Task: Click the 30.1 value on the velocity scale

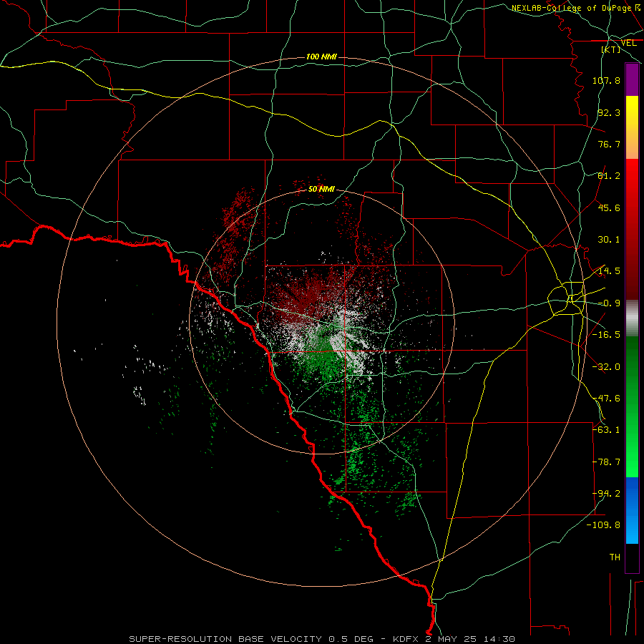Action: pos(609,240)
